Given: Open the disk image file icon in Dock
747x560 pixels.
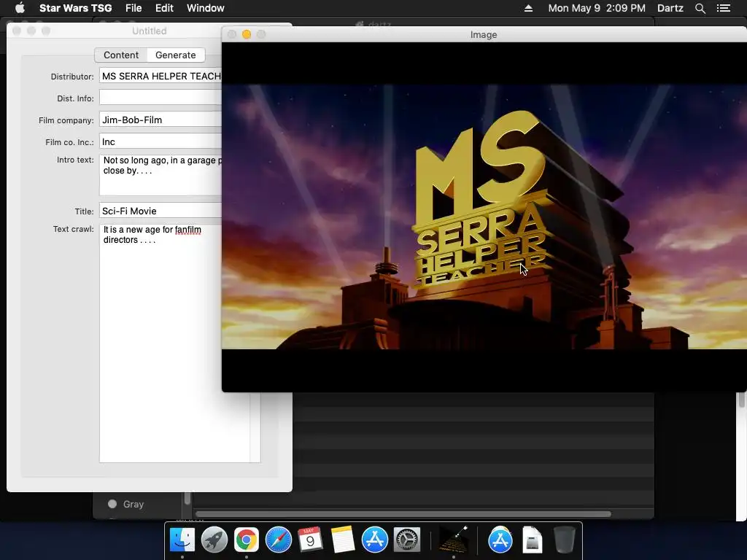Looking at the screenshot, I should (532, 540).
